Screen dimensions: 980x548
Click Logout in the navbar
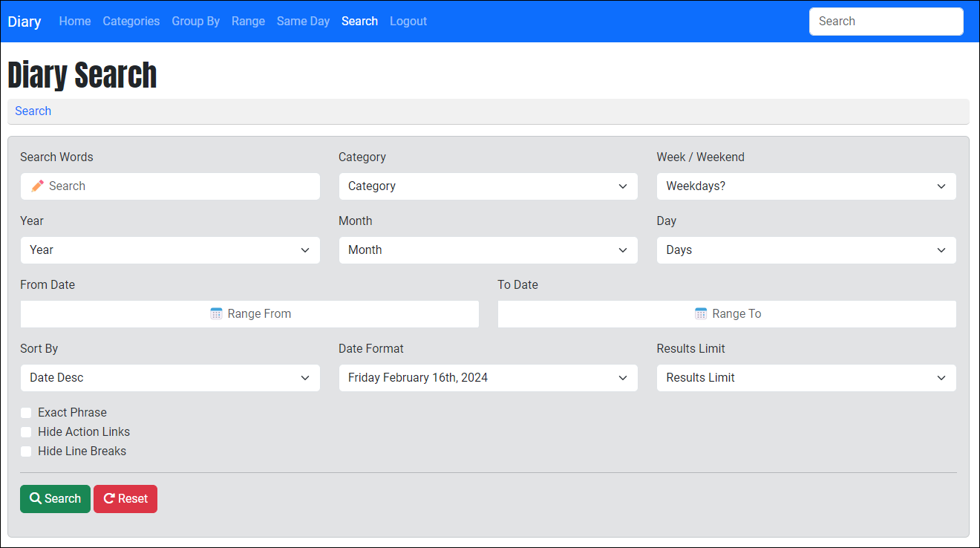point(408,22)
